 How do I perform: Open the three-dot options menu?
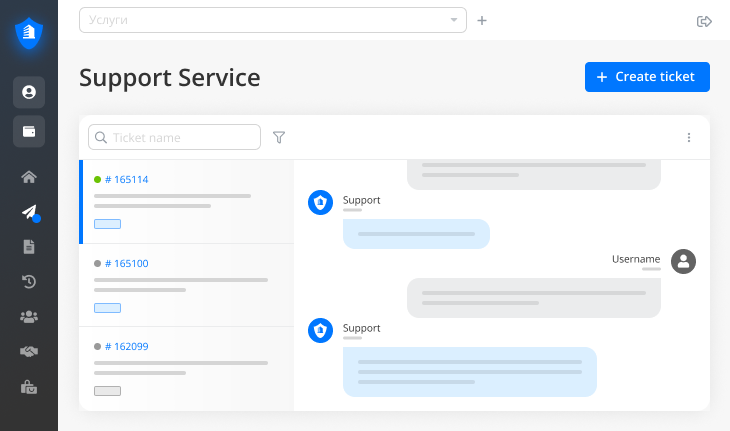(x=689, y=138)
